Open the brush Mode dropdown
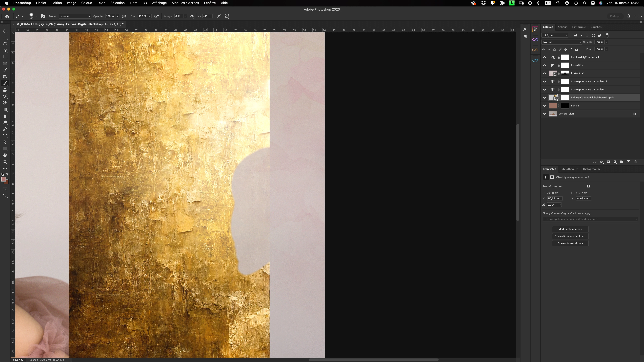This screenshot has height=362, width=644. 75,16
